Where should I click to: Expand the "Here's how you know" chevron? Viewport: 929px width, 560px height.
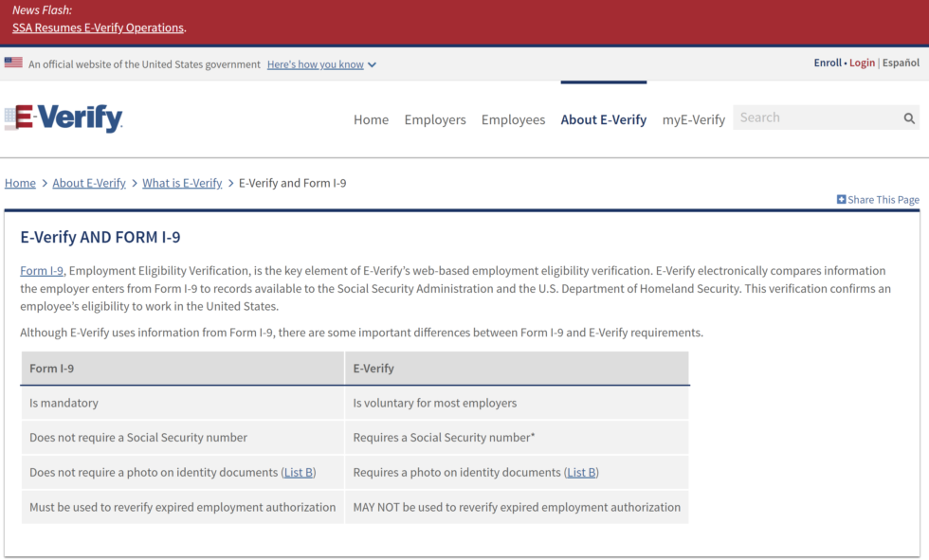coord(372,64)
